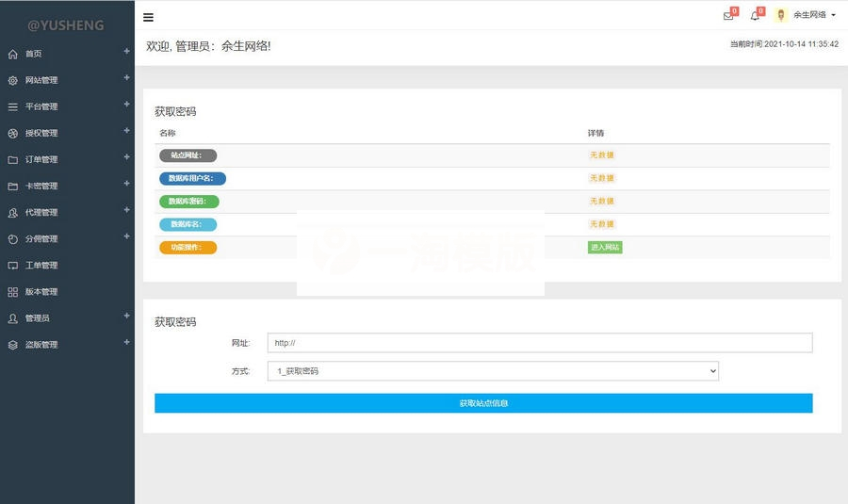The width and height of the screenshot is (848, 504).
Task: Click the 版本管理 grid icon
Action: (13, 292)
